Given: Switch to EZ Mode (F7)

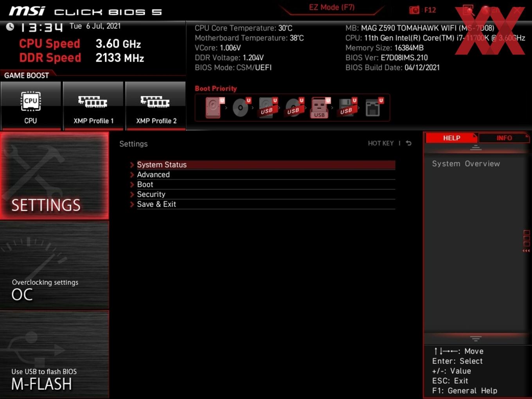Looking at the screenshot, I should tap(332, 7).
